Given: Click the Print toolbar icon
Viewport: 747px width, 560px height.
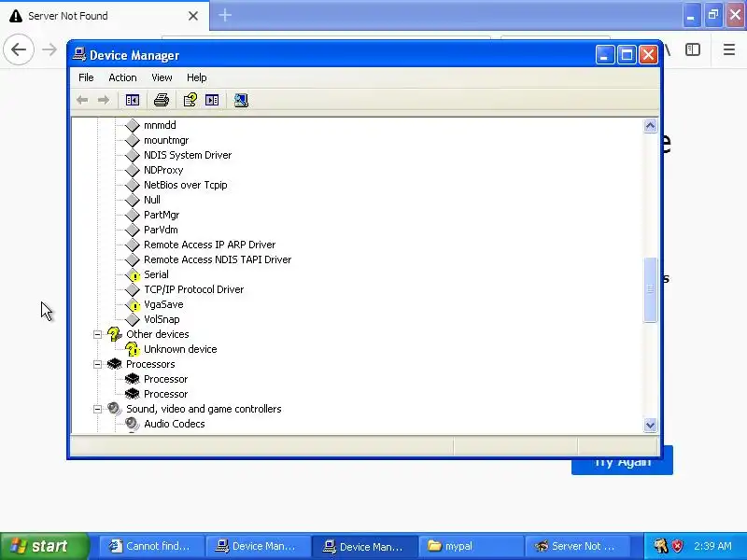Looking at the screenshot, I should tap(161, 100).
